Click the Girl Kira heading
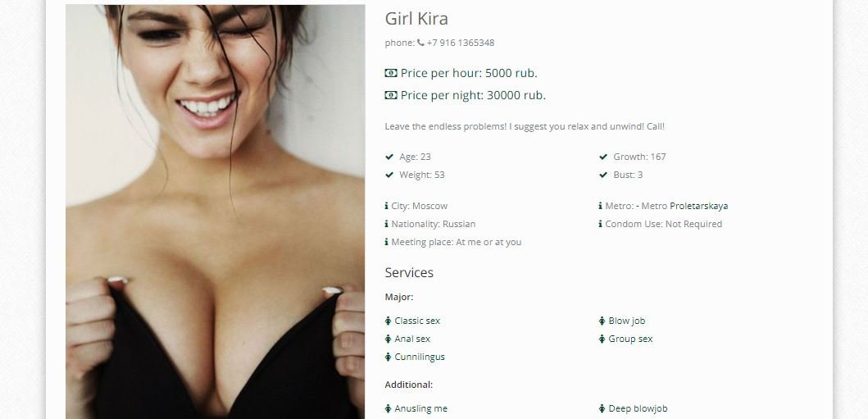 [x=416, y=19]
